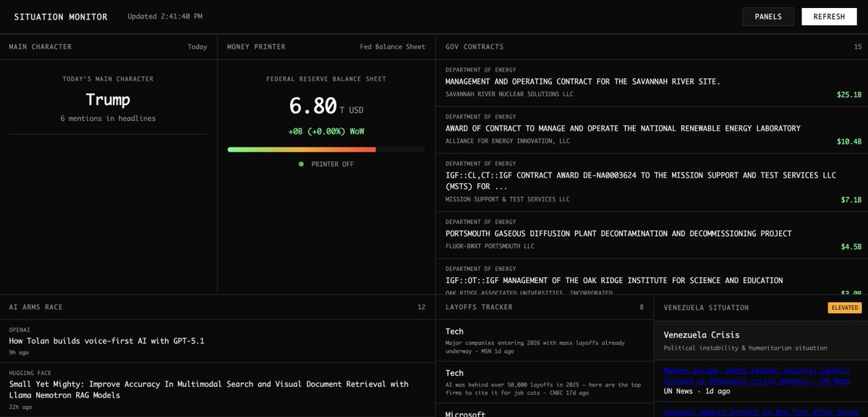Click the HUGGING FACE source label
Image resolution: width=868 pixels, height=417 pixels.
coord(29,373)
